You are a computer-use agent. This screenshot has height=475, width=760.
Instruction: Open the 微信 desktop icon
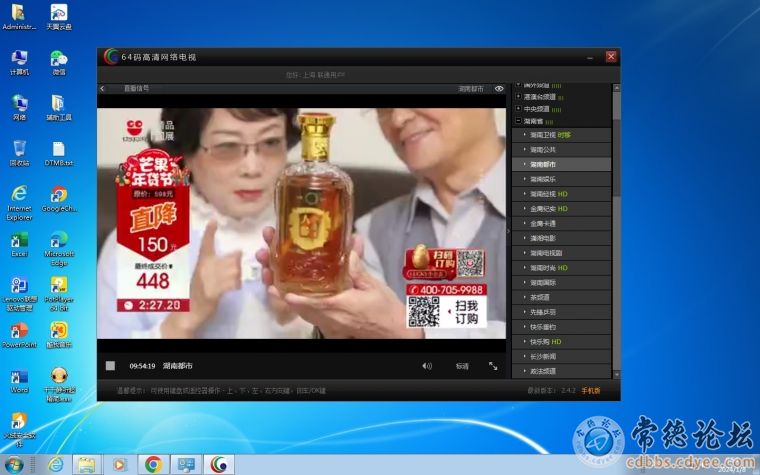59,62
